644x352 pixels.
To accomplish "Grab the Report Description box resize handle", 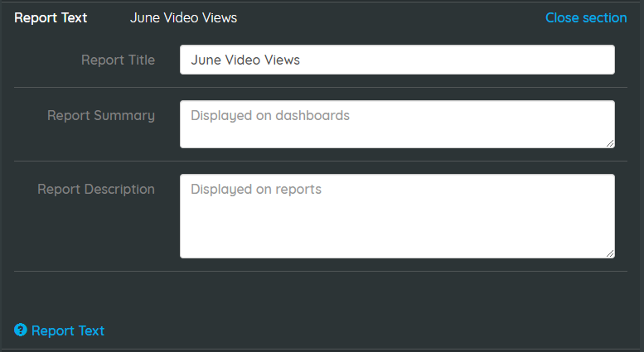I will [x=610, y=253].
